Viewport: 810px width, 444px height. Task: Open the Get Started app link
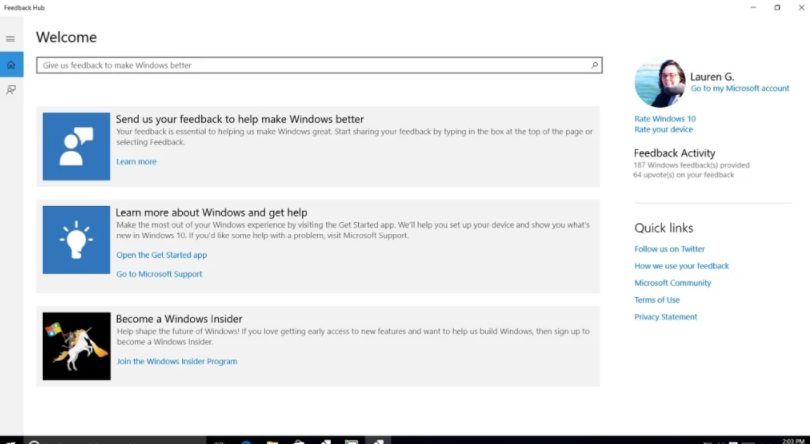tap(162, 255)
